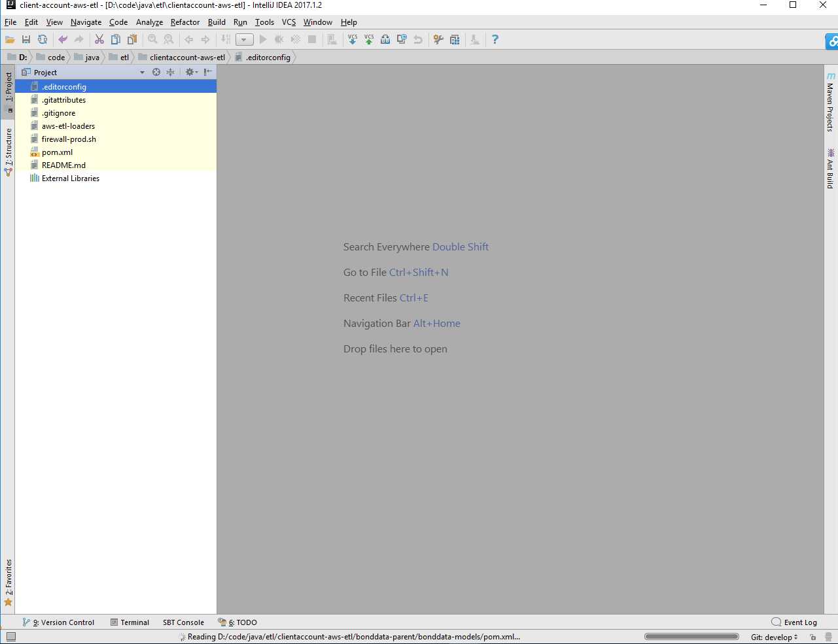This screenshot has width=838, height=644.
Task: Navigate Back with the toolbar arrow
Action: [x=189, y=40]
